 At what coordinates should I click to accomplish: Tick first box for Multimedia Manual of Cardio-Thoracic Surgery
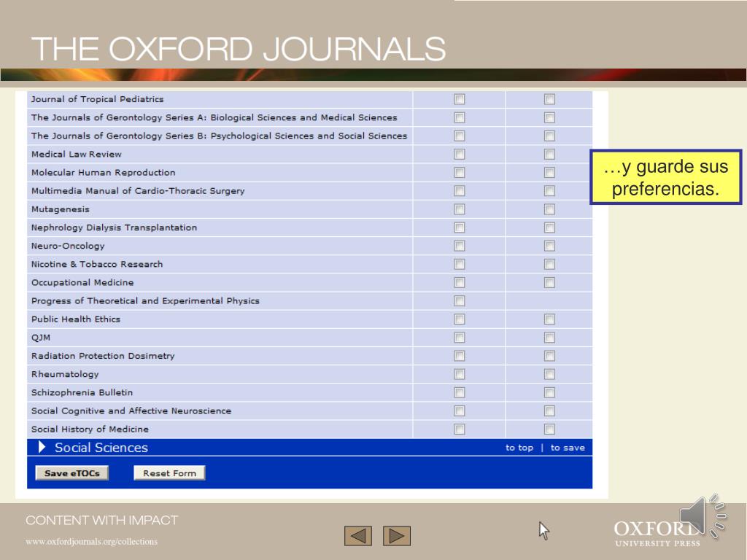(460, 191)
